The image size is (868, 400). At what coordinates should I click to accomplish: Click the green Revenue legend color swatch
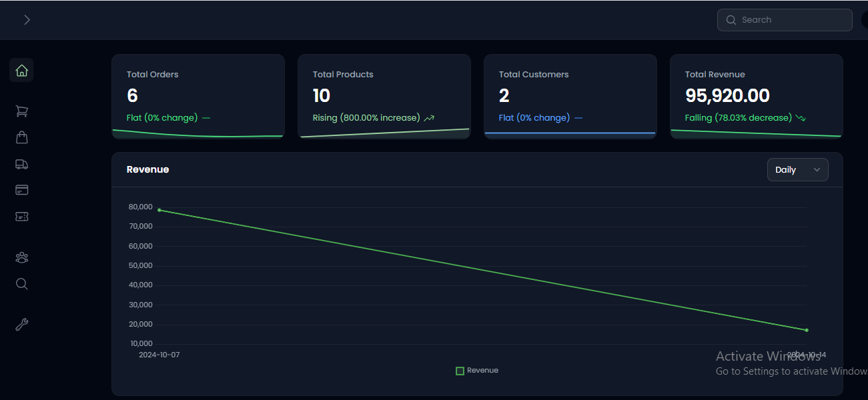click(459, 370)
